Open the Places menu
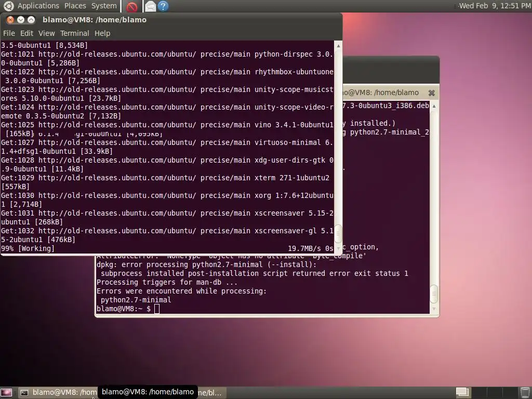532x399 pixels. click(x=75, y=6)
